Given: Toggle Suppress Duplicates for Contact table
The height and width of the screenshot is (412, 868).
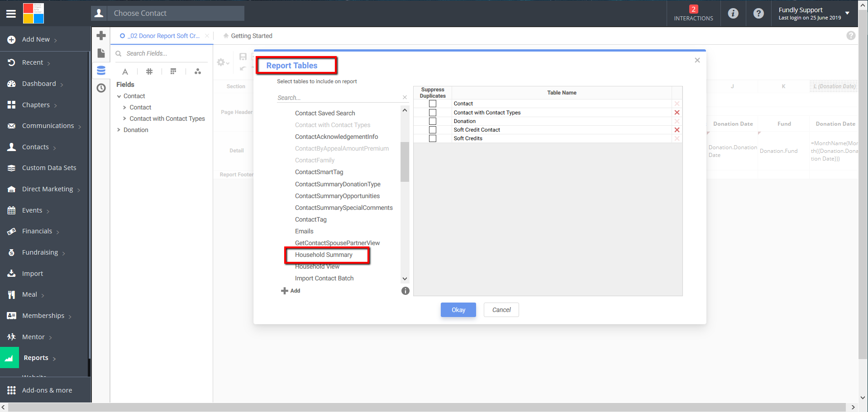Looking at the screenshot, I should click(433, 104).
